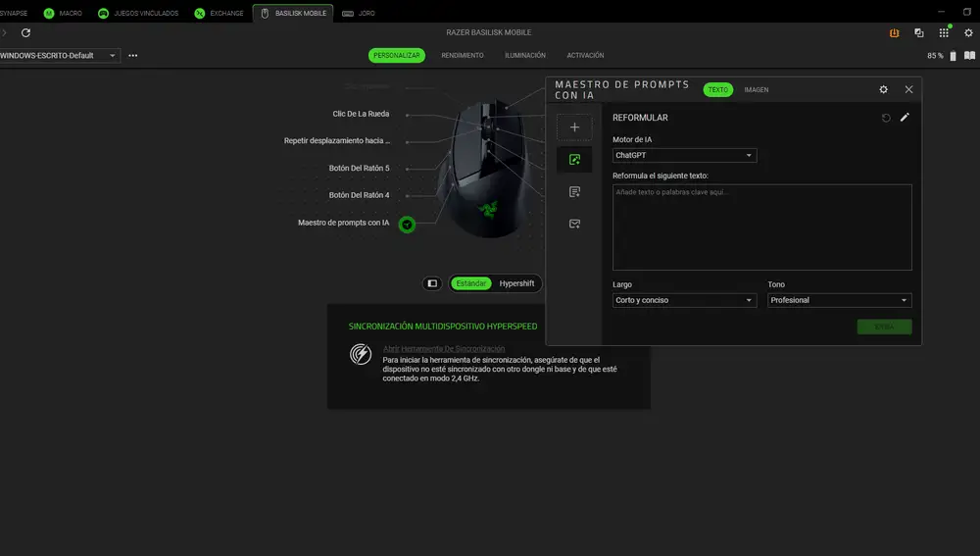Screen dimensions: 980x556
Task: Open the user guide book icon
Action: (969, 56)
